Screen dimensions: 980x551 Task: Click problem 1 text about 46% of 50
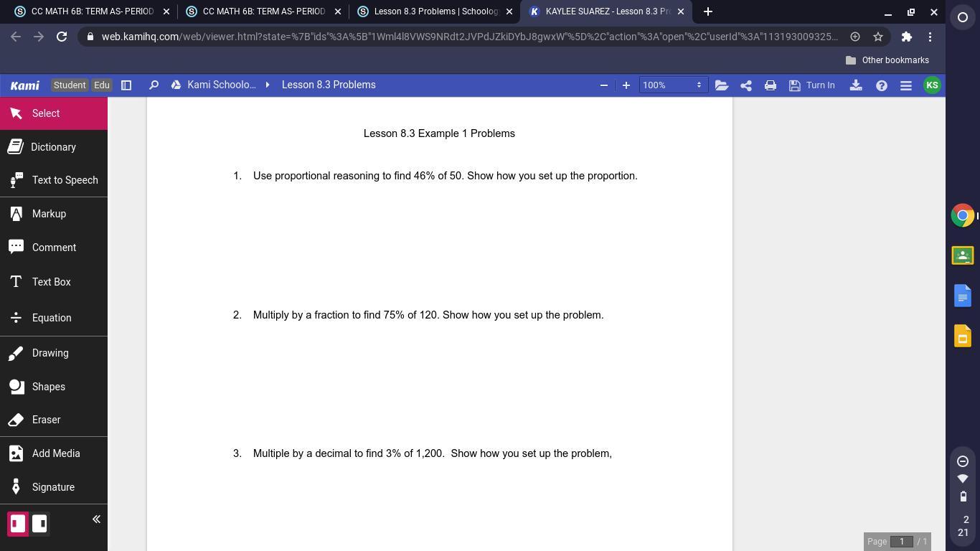[445, 176]
